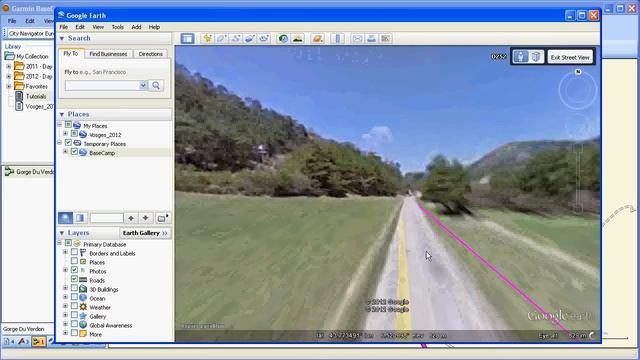
Task: Switch to the Directions tab
Action: [151, 54]
